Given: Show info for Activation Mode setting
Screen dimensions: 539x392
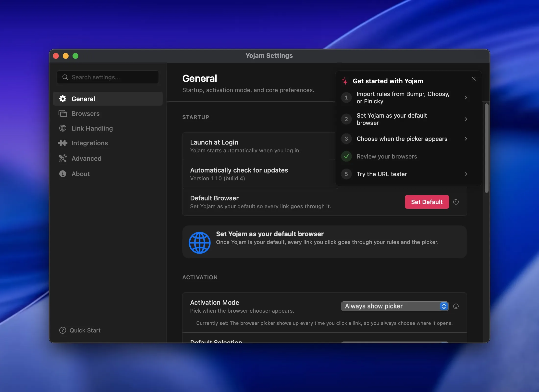Looking at the screenshot, I should point(456,306).
